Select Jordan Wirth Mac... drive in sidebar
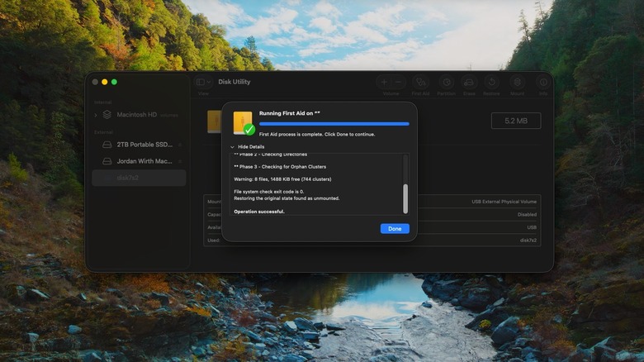Viewport: 644px width, 362px height. point(139,161)
